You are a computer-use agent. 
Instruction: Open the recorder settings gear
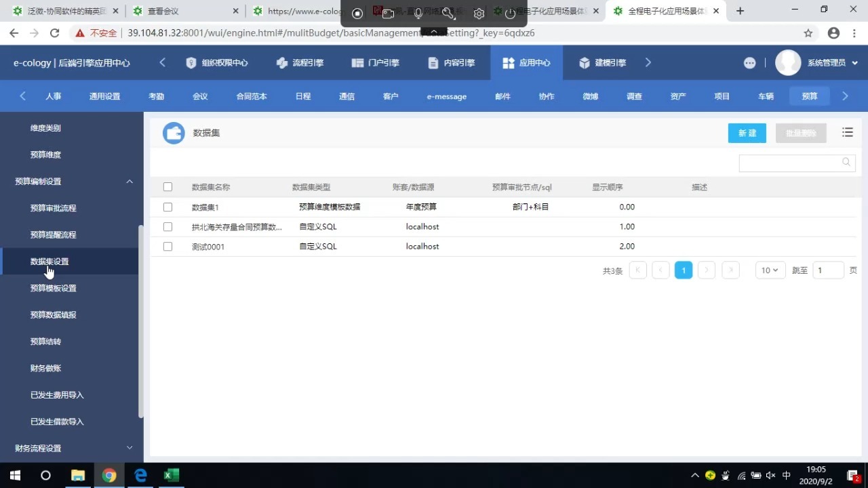pyautogui.click(x=479, y=14)
